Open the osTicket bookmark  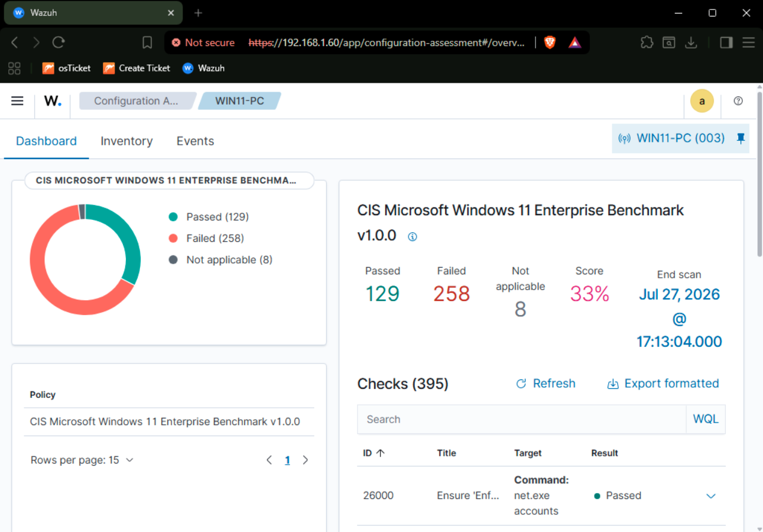pyautogui.click(x=66, y=68)
